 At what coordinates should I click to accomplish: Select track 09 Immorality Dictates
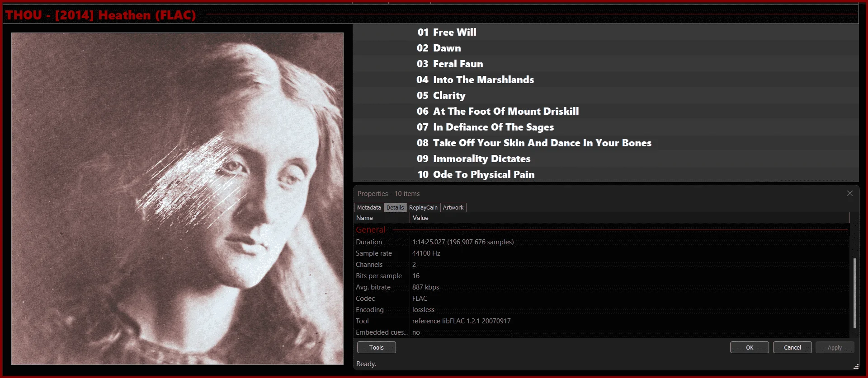606,159
